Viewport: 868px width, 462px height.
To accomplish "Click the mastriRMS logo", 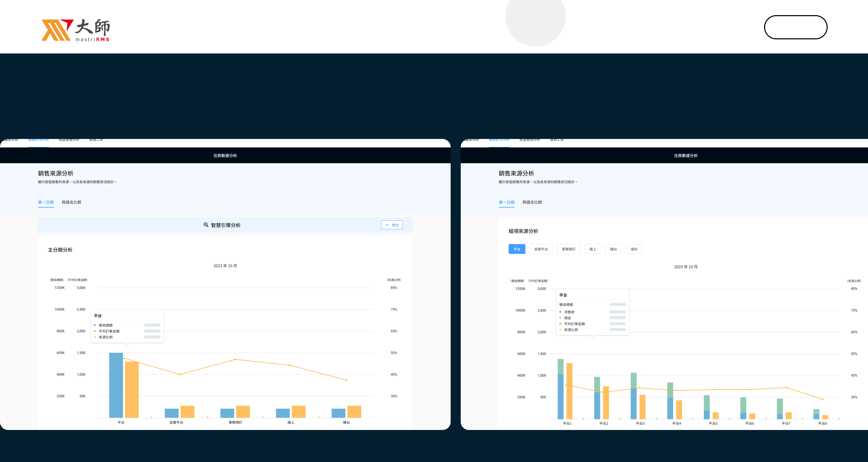I will 75,30.
